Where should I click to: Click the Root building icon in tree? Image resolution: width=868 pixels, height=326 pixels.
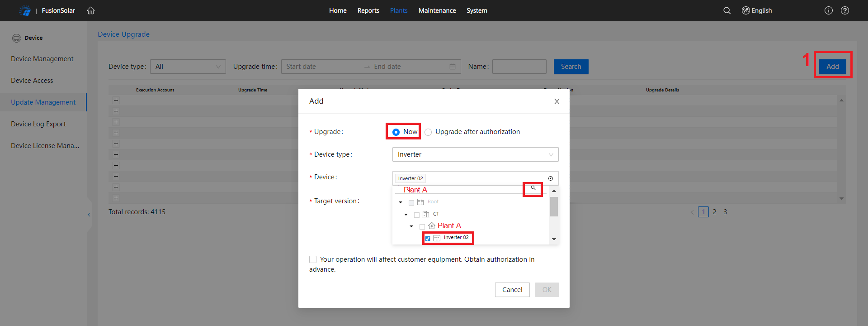(420, 202)
